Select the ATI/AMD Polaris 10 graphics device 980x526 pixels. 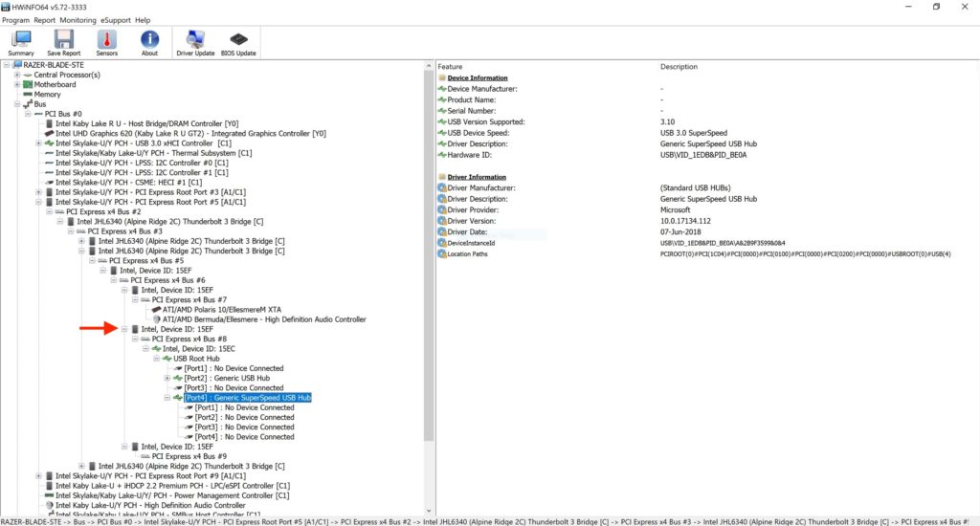(231, 310)
